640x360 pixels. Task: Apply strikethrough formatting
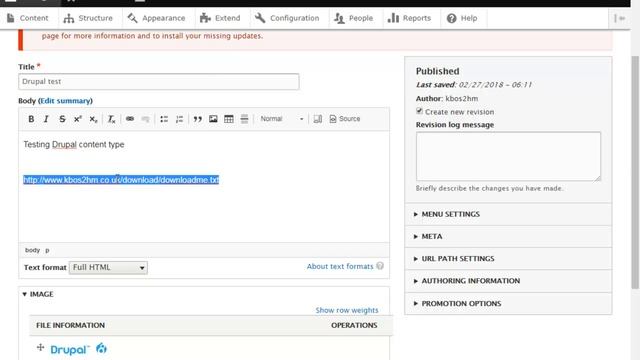pyautogui.click(x=62, y=119)
